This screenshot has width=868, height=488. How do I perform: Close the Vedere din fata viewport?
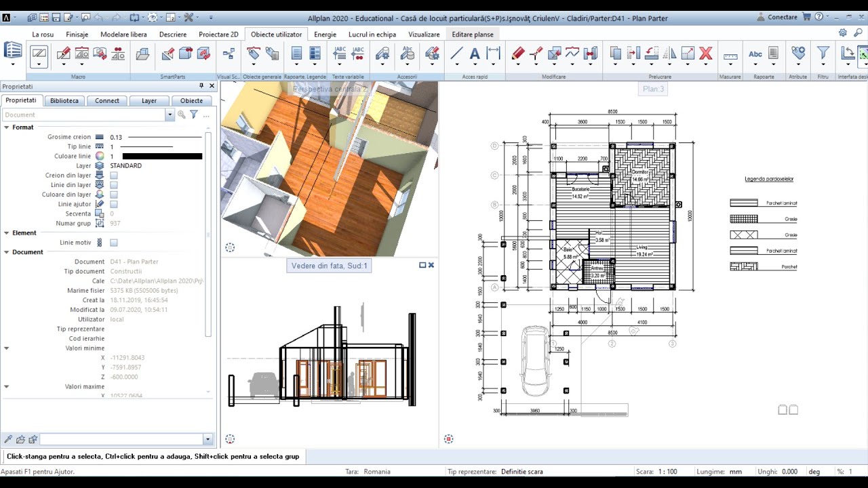click(431, 265)
